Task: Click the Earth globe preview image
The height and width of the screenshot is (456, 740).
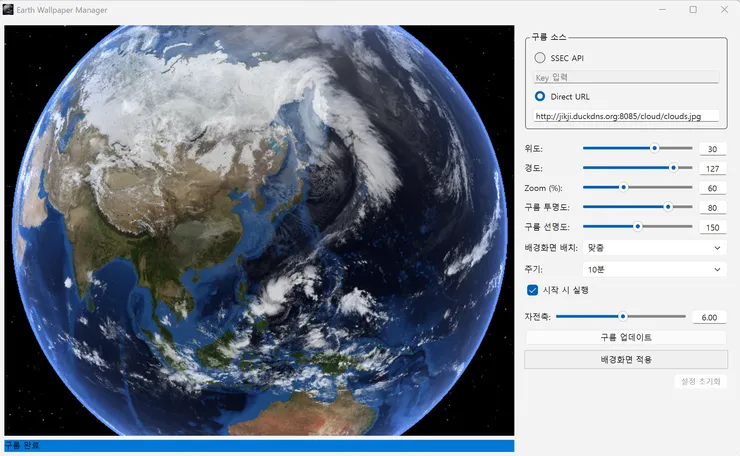Action: coord(259,230)
